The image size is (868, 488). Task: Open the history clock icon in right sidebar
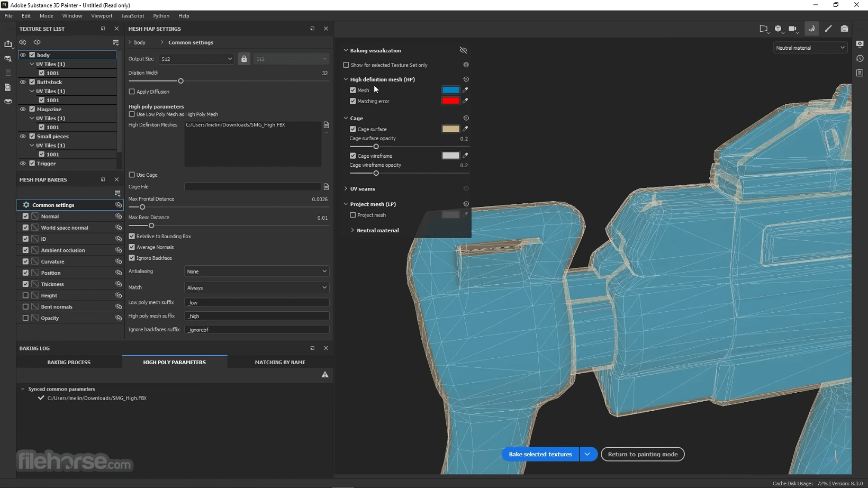860,58
